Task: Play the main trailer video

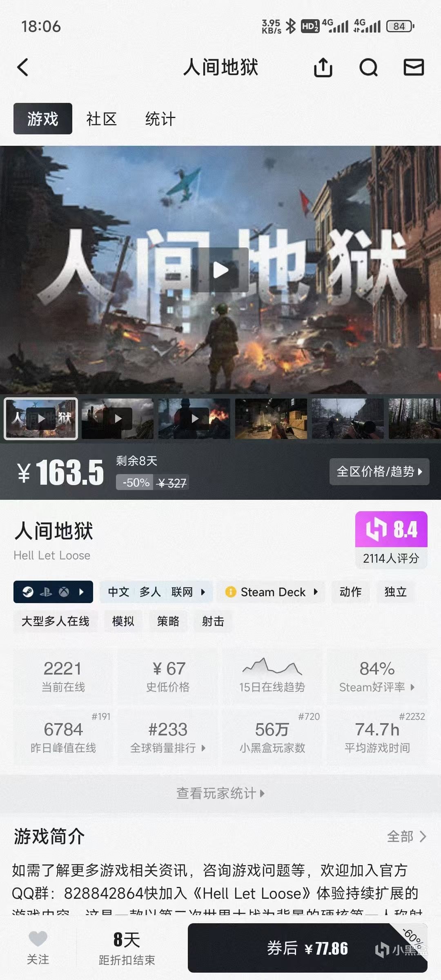Action: (x=220, y=270)
